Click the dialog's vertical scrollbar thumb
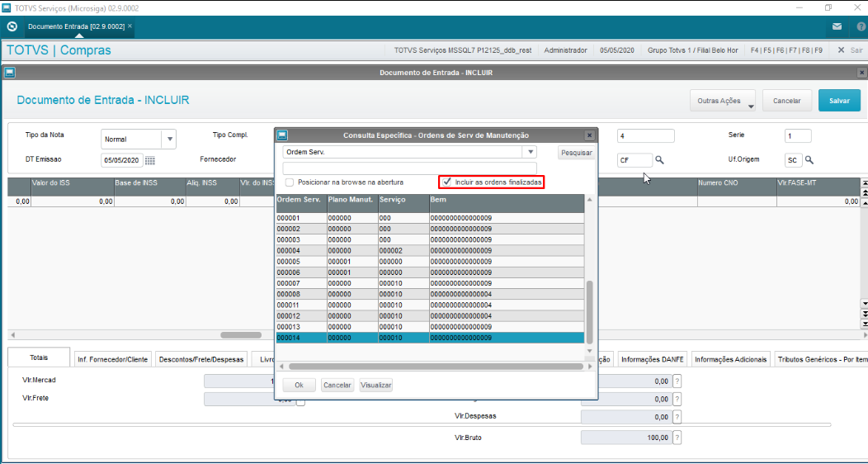 [x=590, y=312]
